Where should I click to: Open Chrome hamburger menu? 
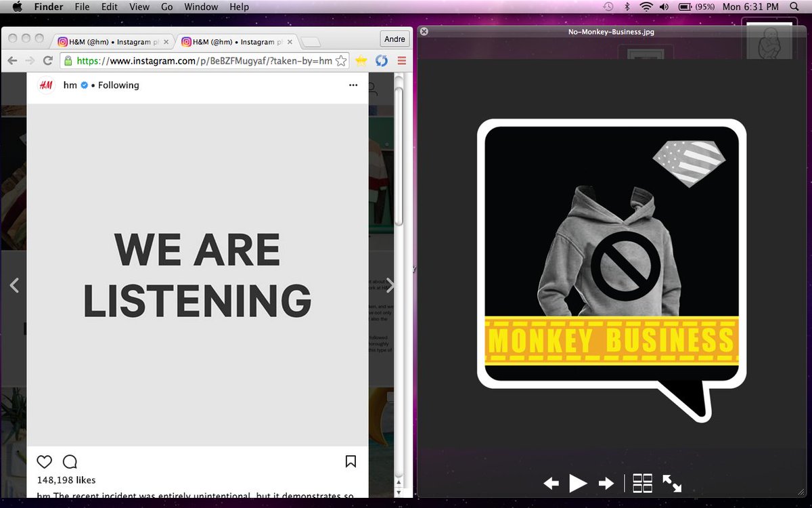402,61
